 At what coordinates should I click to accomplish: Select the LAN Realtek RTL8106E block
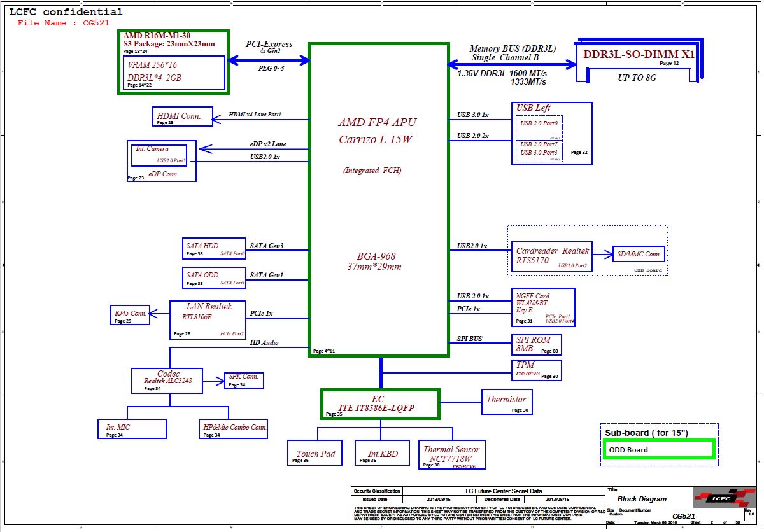coord(208,319)
